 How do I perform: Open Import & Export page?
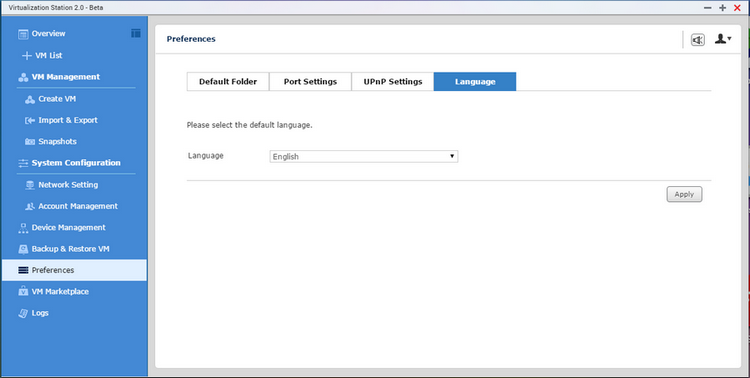(67, 120)
